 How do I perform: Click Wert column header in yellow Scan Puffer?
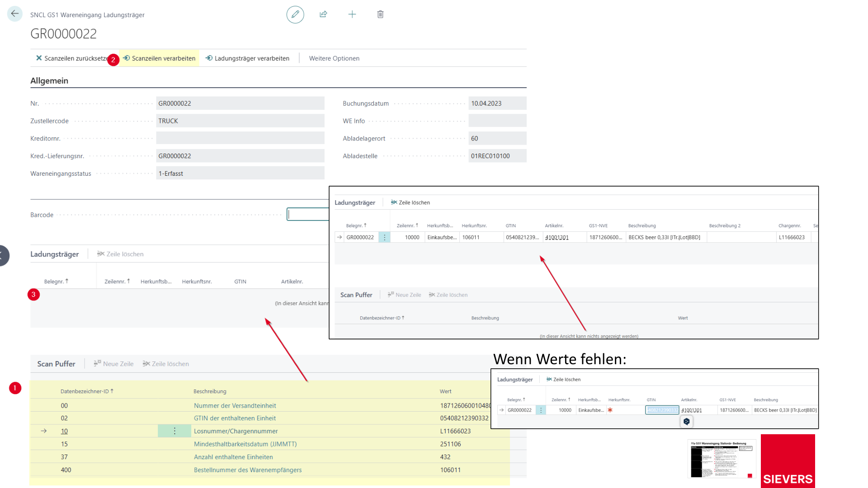point(445,391)
